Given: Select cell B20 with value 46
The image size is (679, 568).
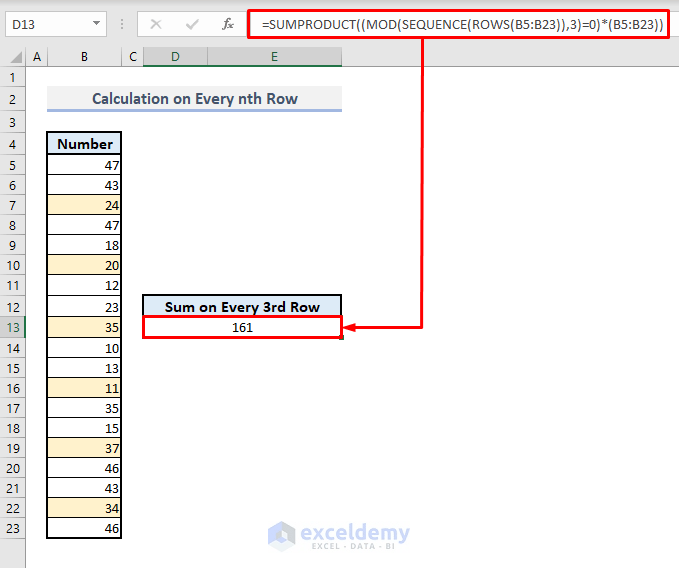Looking at the screenshot, I should [84, 468].
